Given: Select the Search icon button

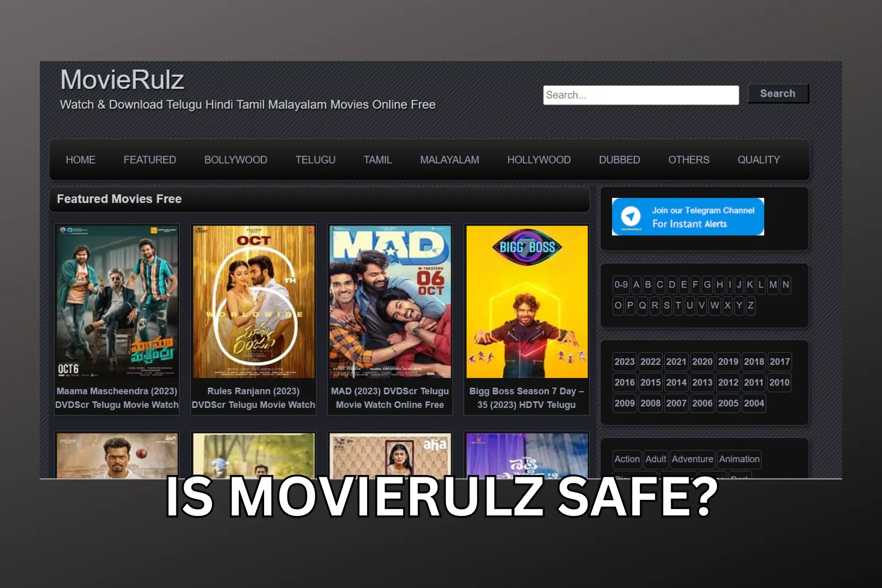Looking at the screenshot, I should [x=777, y=93].
